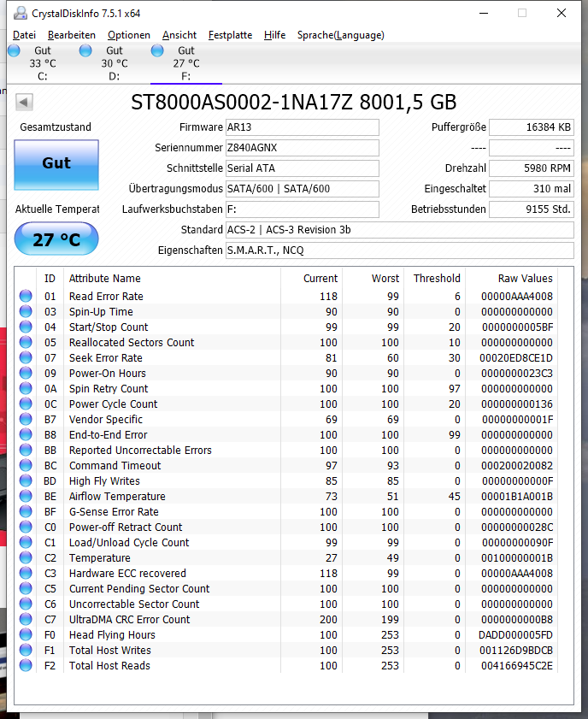Click status orb for Power Cycle Count
The image size is (588, 719).
point(26,404)
